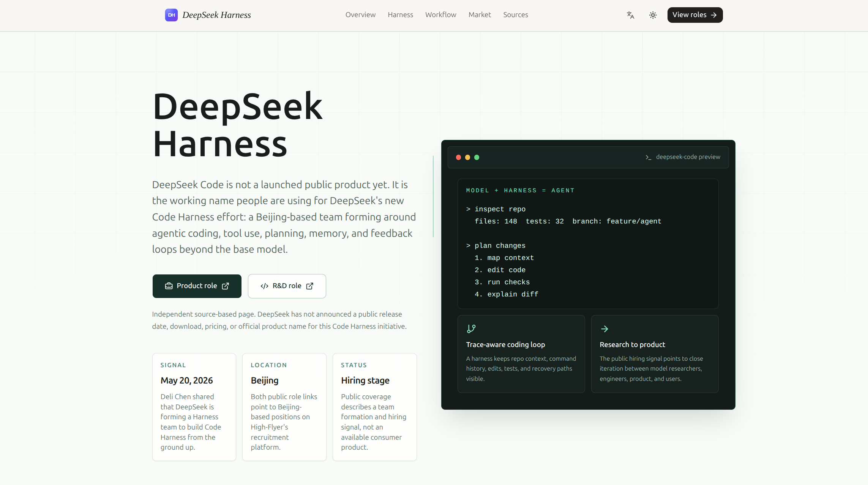Click the green dot in terminal window

click(x=477, y=157)
